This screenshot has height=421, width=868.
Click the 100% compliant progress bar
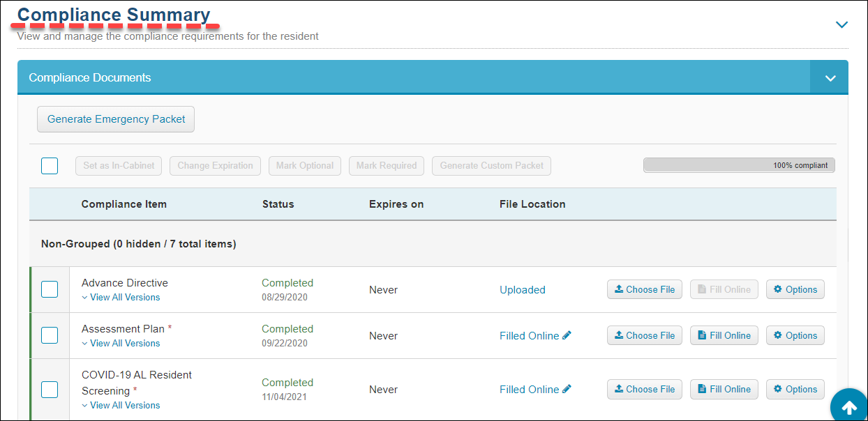[x=739, y=165]
